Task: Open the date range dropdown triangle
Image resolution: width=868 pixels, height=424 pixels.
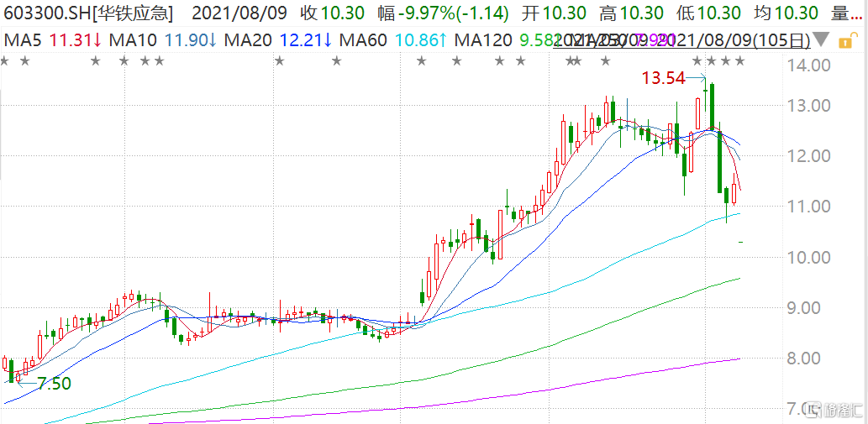Action: coord(822,39)
